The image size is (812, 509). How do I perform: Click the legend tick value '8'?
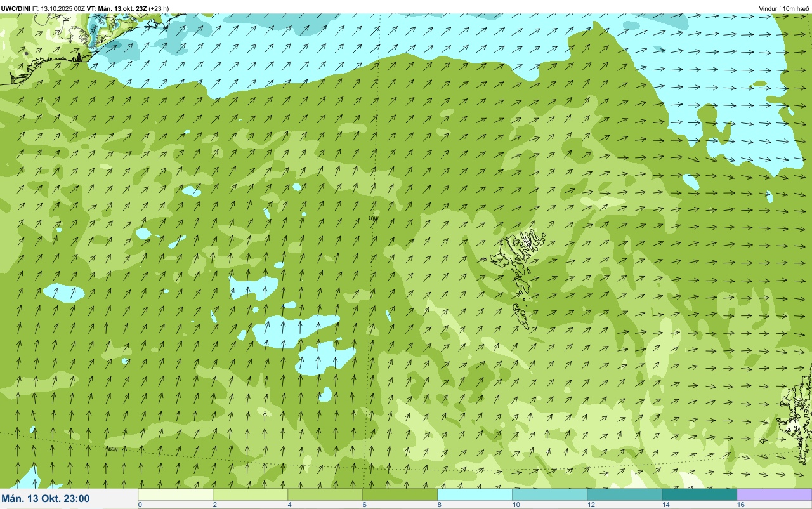click(440, 505)
